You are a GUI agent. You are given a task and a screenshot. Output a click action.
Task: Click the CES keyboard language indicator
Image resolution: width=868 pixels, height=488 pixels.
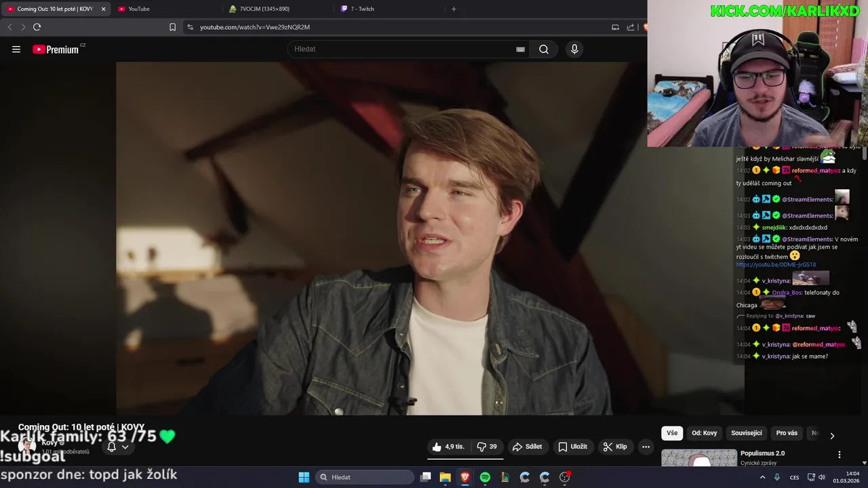click(794, 477)
